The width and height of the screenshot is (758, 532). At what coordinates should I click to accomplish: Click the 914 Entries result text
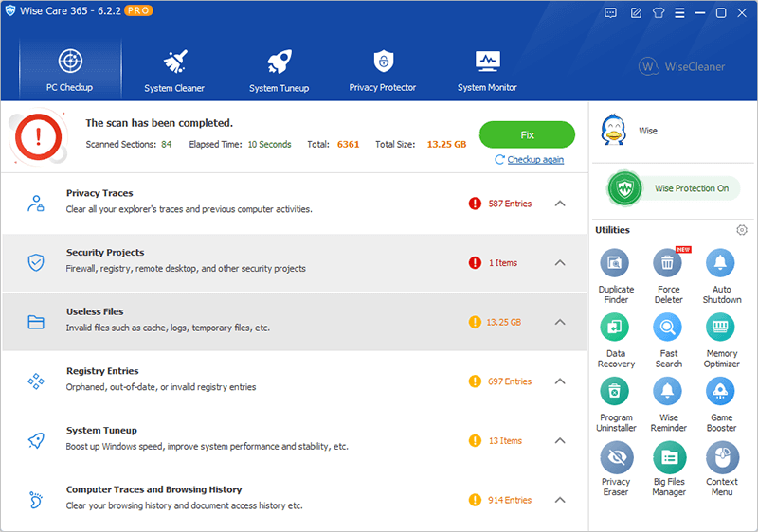(510, 500)
